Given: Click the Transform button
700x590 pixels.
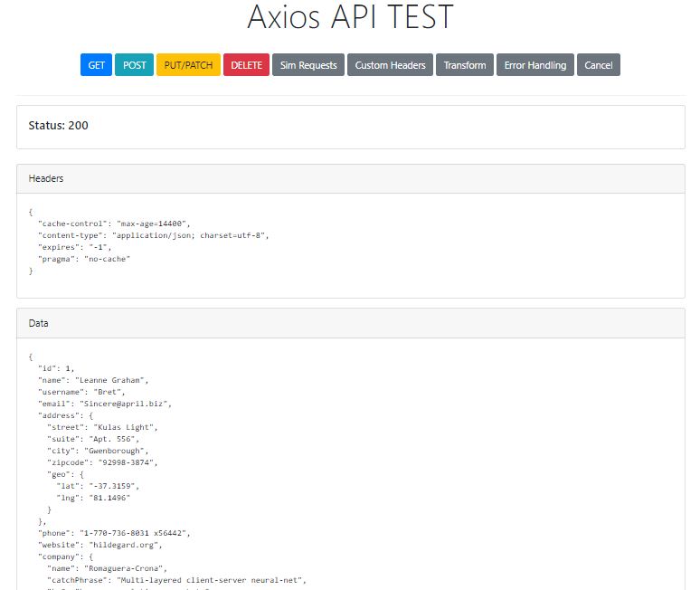Looking at the screenshot, I should [x=465, y=65].
